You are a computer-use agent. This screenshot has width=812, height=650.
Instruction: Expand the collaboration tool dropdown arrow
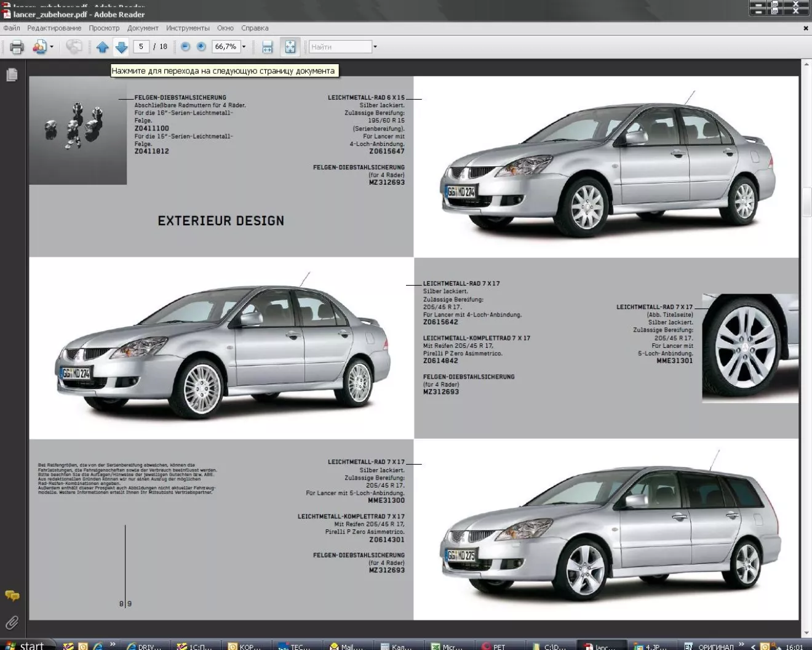52,47
